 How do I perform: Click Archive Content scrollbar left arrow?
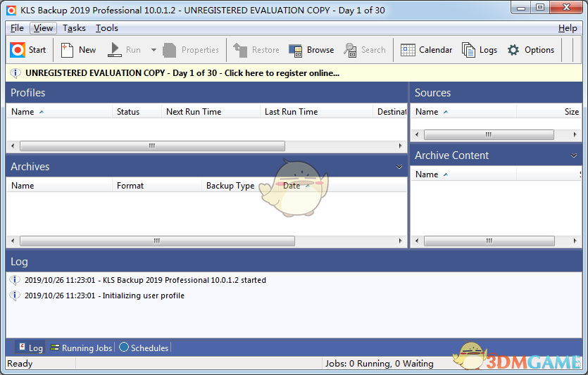coord(417,241)
